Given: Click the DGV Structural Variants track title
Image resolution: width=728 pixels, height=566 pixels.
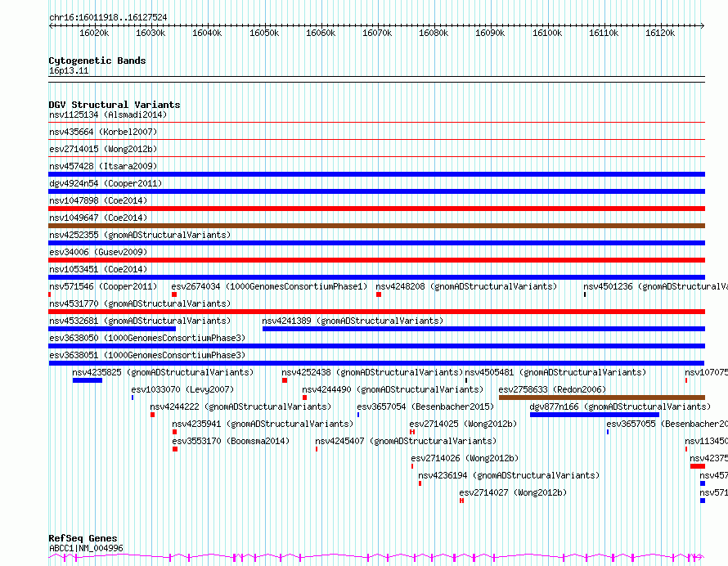Looking at the screenshot, I should click(115, 105).
